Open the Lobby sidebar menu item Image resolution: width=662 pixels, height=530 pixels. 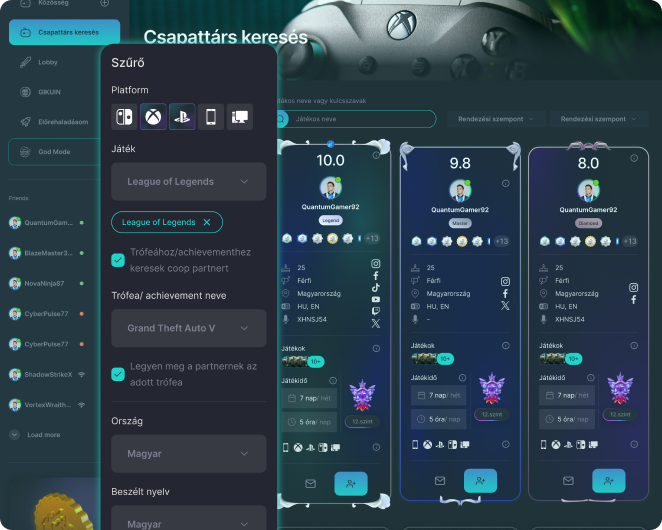(48, 62)
